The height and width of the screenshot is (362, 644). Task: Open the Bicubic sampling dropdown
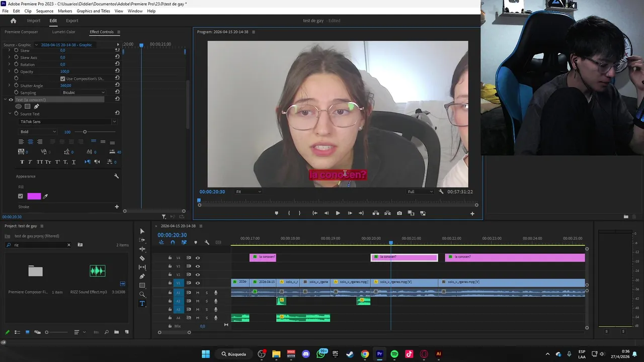[83, 93]
